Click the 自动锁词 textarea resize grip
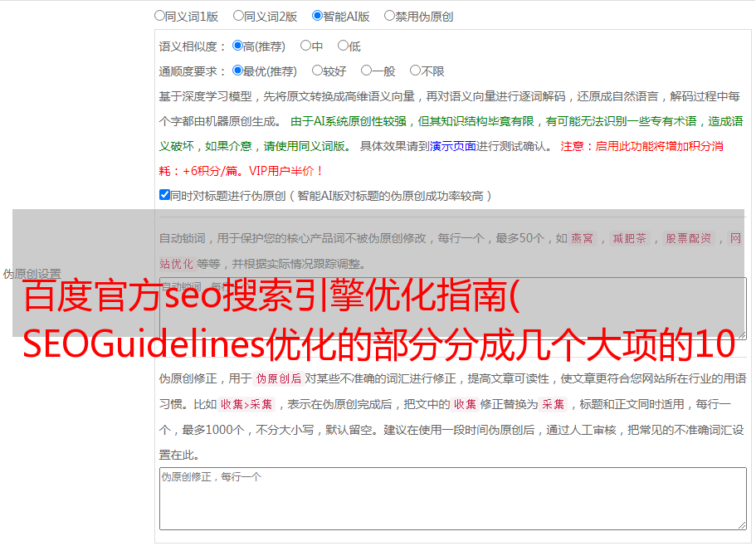The width and height of the screenshot is (756, 546). (x=742, y=335)
